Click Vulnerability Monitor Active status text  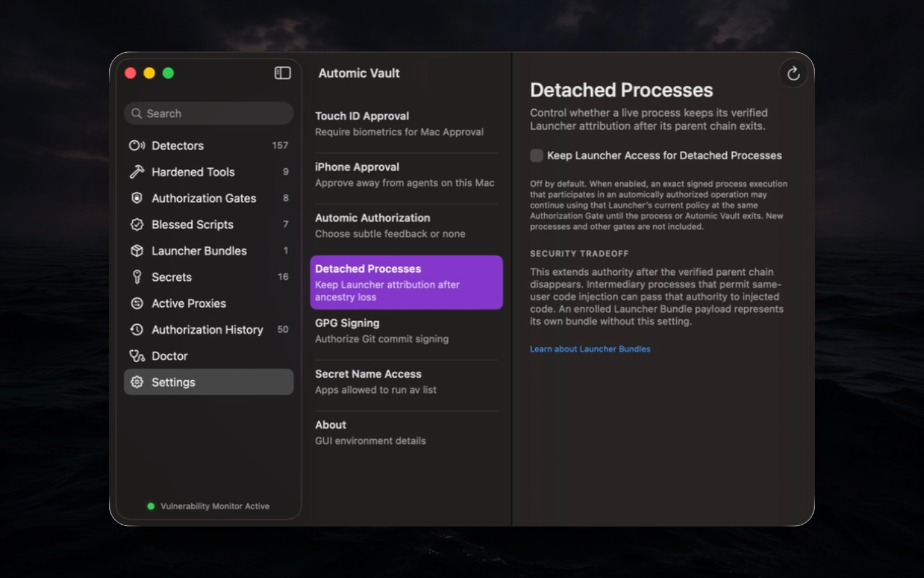[x=215, y=506]
